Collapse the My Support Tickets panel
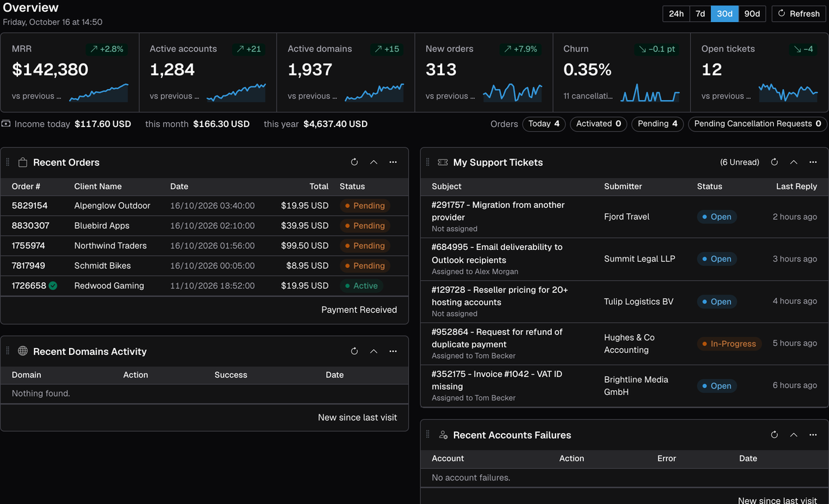 pyautogui.click(x=794, y=162)
